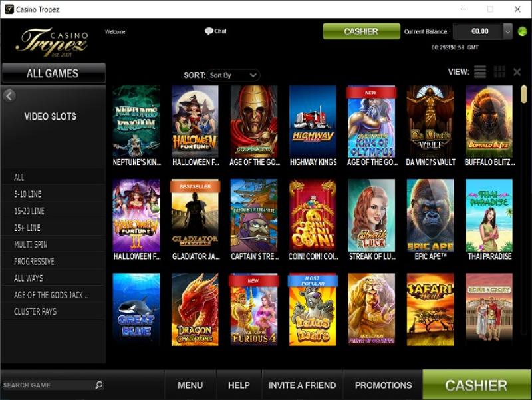Image resolution: width=532 pixels, height=400 pixels.
Task: Click the green connection status indicator
Action: click(x=522, y=31)
